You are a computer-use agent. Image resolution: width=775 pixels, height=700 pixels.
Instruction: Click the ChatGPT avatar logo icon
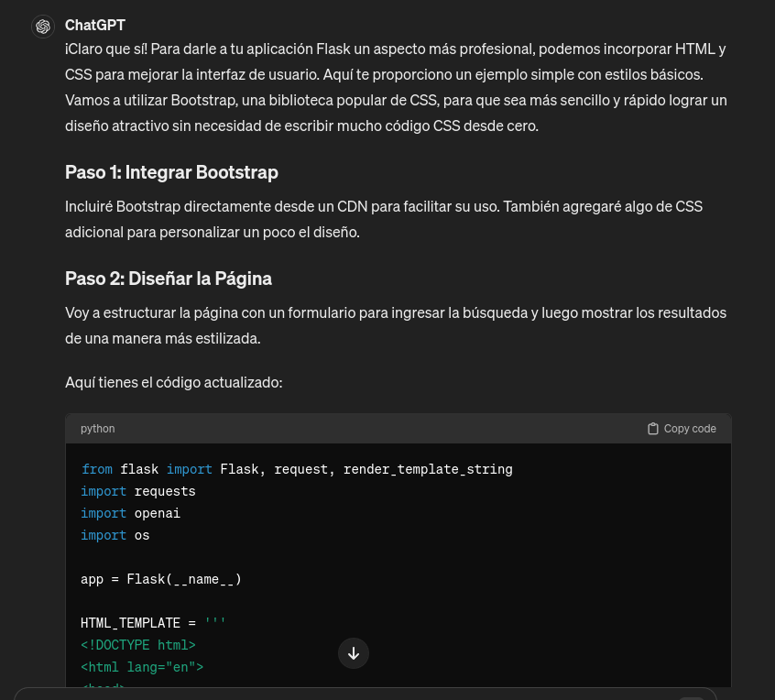click(43, 27)
